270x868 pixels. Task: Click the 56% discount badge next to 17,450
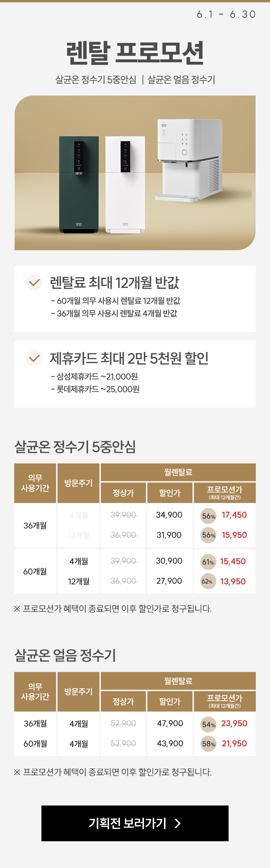[208, 516]
